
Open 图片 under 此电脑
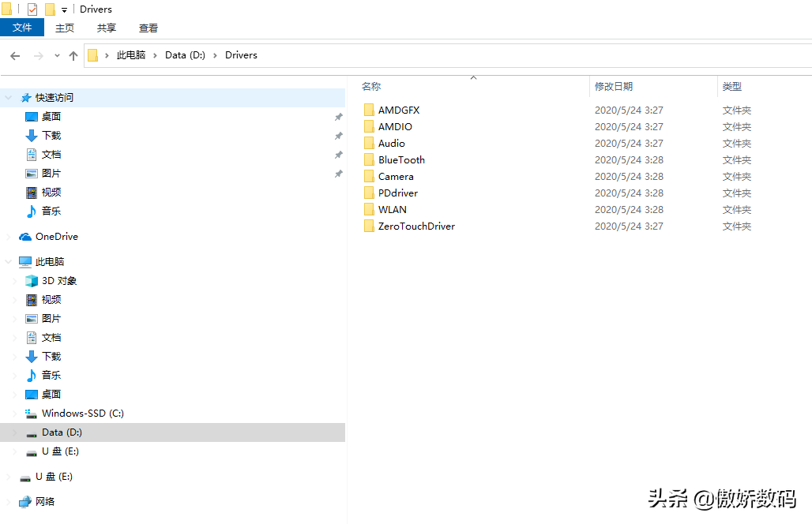click(x=51, y=318)
